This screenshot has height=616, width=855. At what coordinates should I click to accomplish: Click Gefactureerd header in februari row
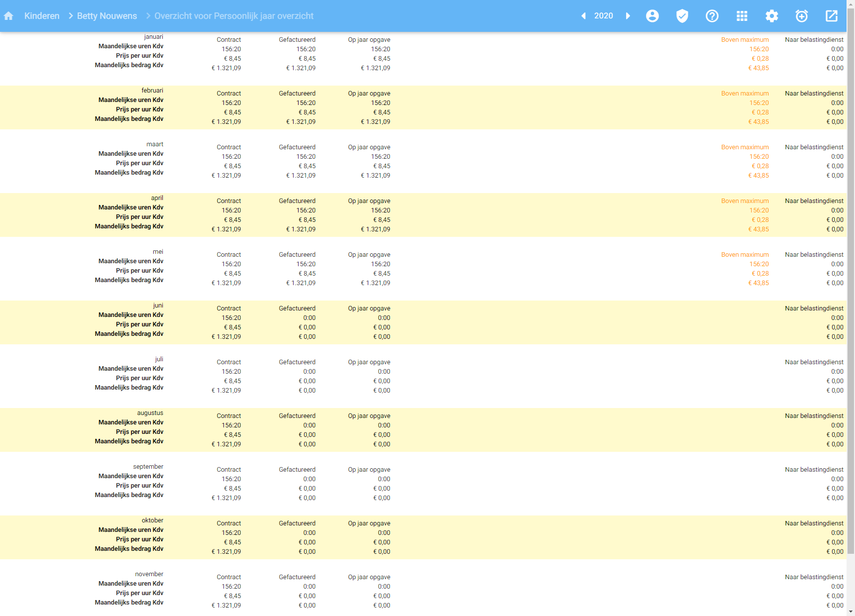297,94
